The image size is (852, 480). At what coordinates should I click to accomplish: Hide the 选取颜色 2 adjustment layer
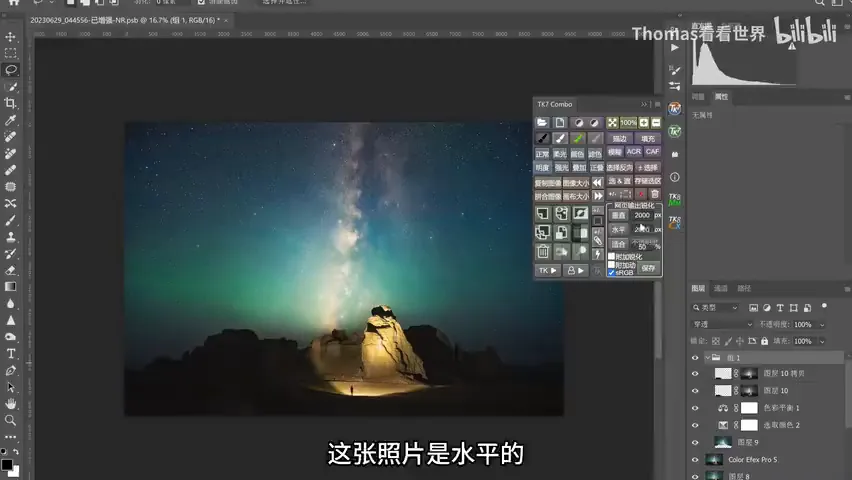695,425
